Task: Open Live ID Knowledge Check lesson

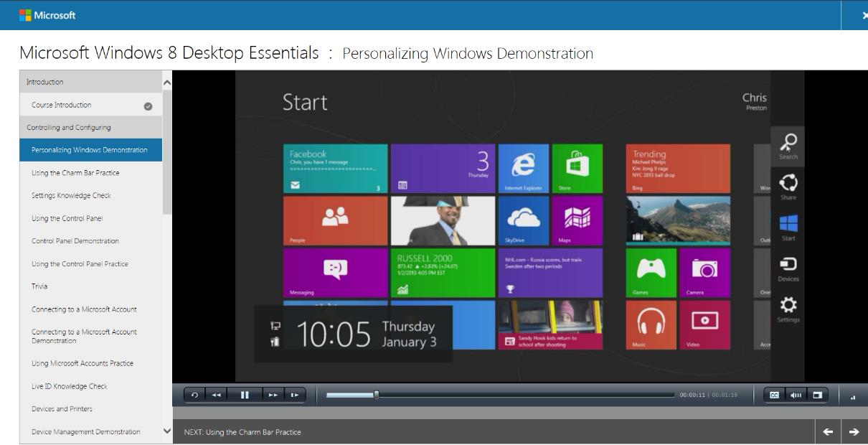Action: click(x=91, y=386)
